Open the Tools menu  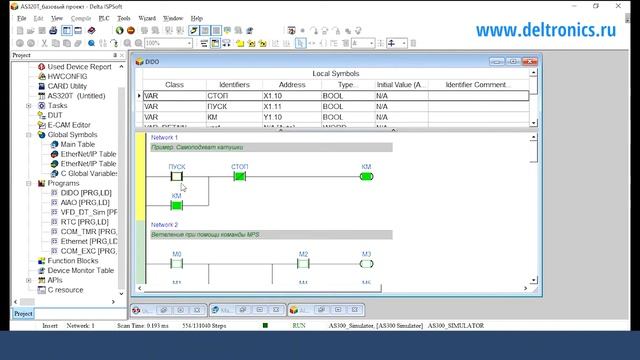[x=124, y=18]
